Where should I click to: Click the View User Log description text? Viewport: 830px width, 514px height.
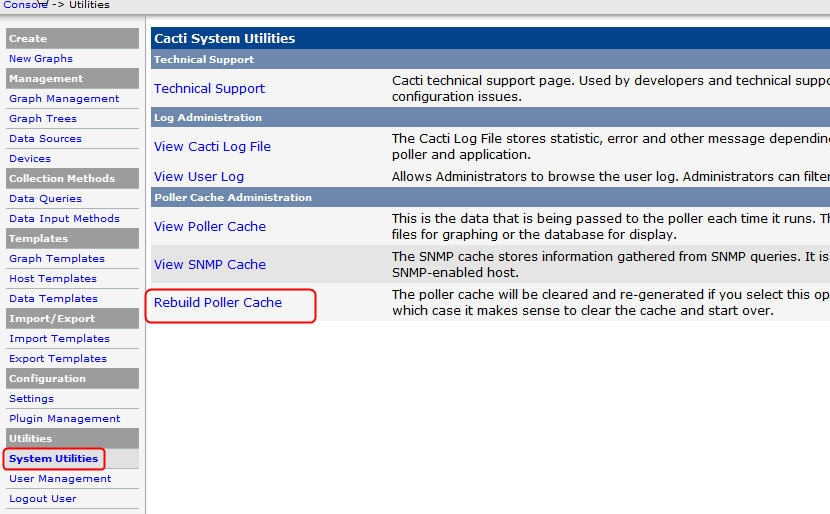610,176
